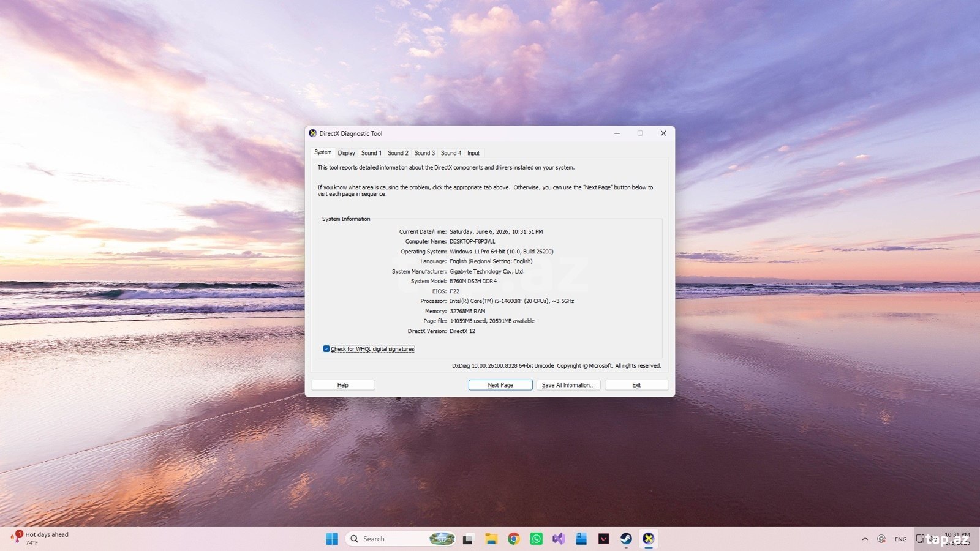
Task: Click the Help button
Action: tap(343, 385)
